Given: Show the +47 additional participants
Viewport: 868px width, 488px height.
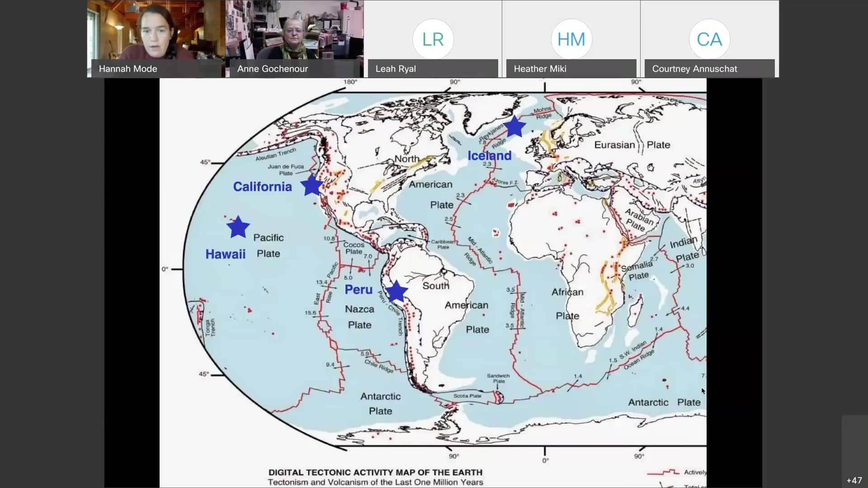Looking at the screenshot, I should [x=854, y=480].
